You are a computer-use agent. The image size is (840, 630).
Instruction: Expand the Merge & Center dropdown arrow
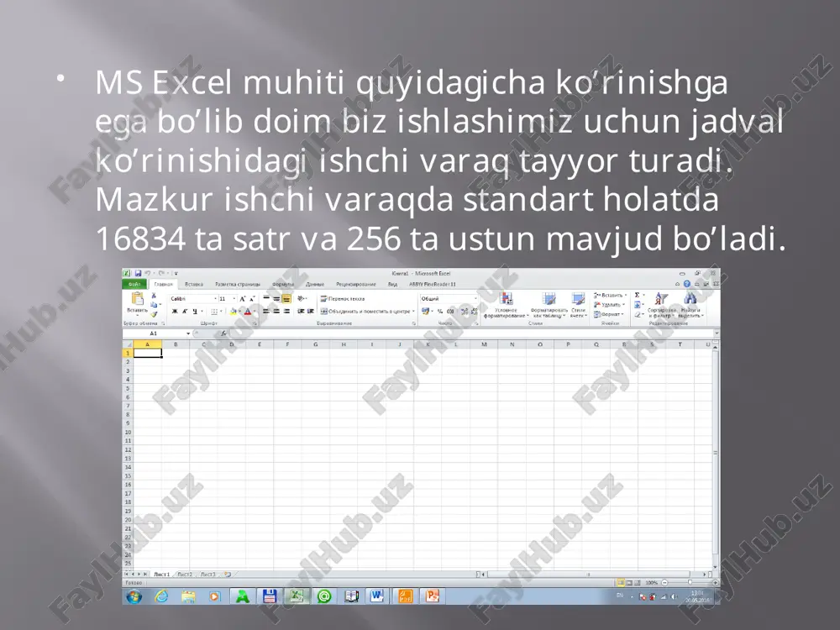(x=413, y=312)
